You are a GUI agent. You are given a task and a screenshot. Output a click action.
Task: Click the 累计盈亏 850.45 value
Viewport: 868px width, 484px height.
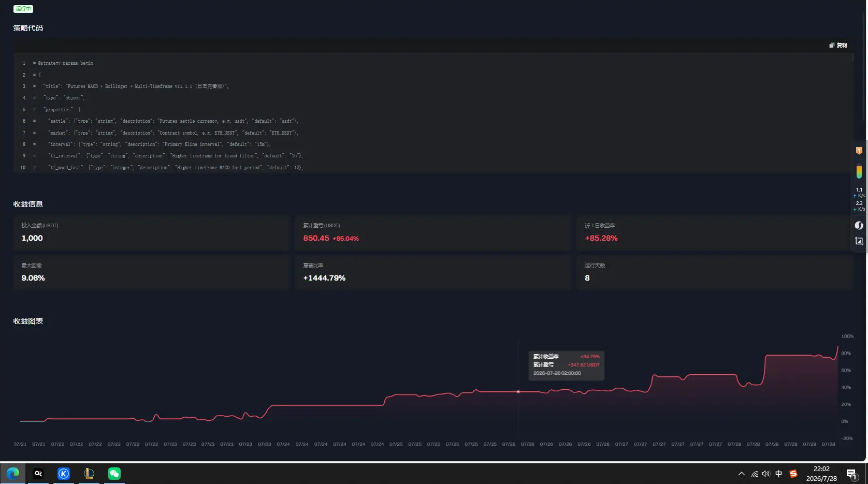point(316,238)
